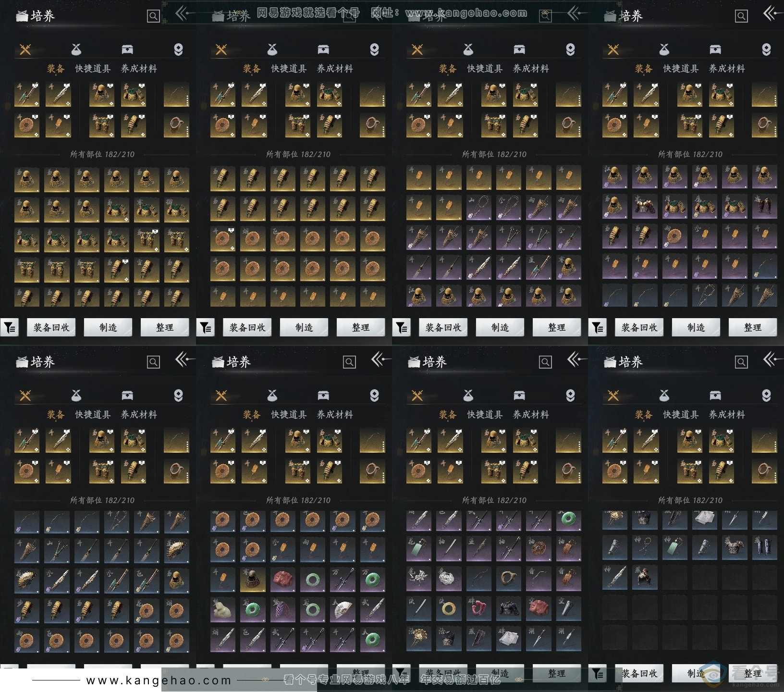The image size is (784, 692).
Task: Click the 所有部位 182/210 label in the top-left panel
Action: pyautogui.click(x=102, y=154)
